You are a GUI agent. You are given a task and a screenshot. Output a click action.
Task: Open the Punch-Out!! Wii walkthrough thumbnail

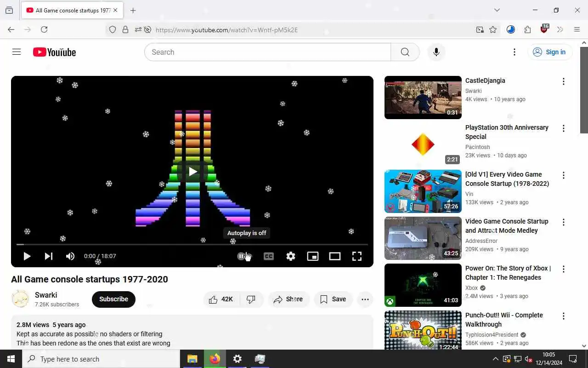423,330
